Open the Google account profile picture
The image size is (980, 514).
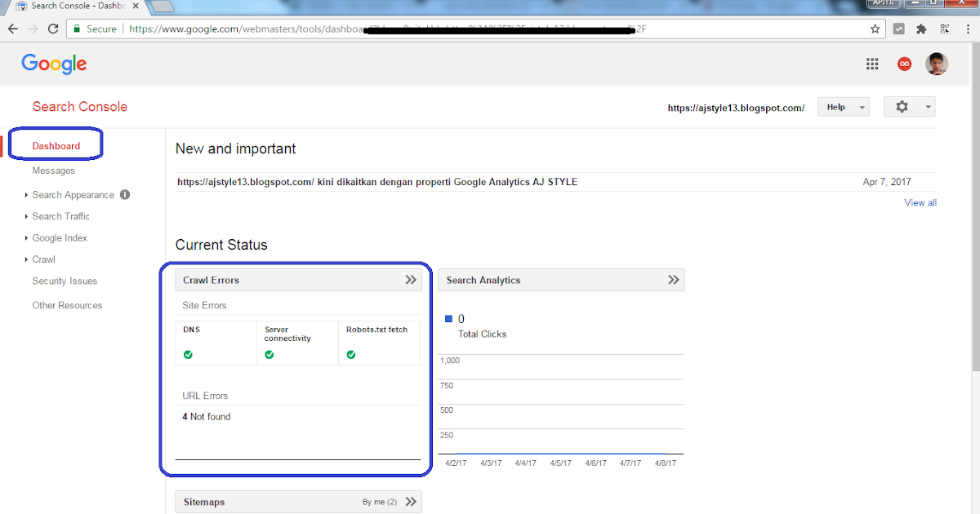click(937, 64)
